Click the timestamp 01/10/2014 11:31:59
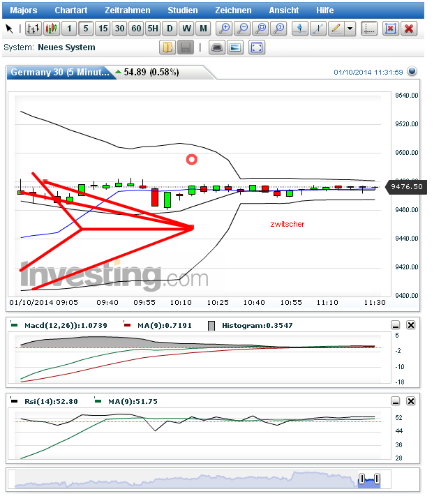This screenshot has width=448, height=503. [x=368, y=72]
